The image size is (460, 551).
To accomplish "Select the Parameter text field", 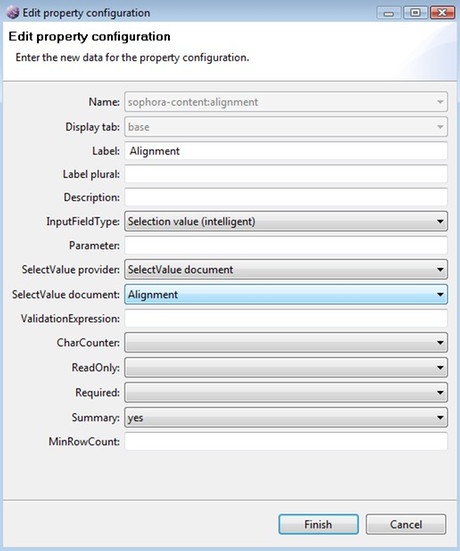I will pyautogui.click(x=286, y=245).
